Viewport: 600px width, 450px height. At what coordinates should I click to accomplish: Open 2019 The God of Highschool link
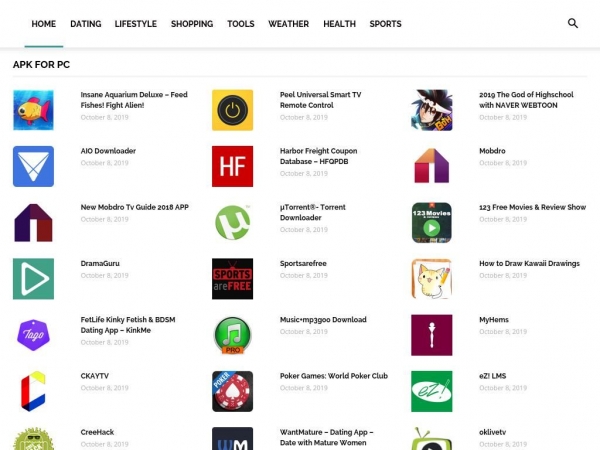(526, 100)
